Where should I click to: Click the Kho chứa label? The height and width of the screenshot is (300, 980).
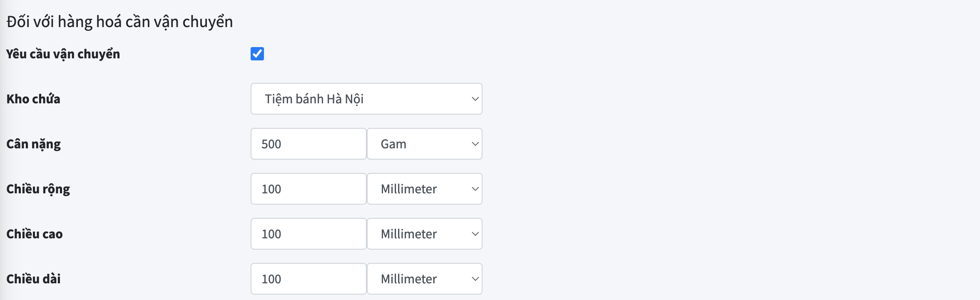(33, 99)
